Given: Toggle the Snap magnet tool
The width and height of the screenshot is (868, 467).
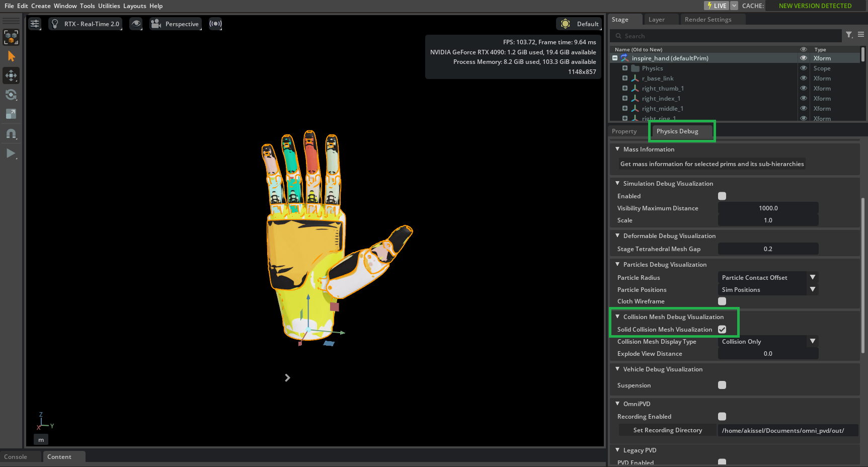Looking at the screenshot, I should click(11, 134).
